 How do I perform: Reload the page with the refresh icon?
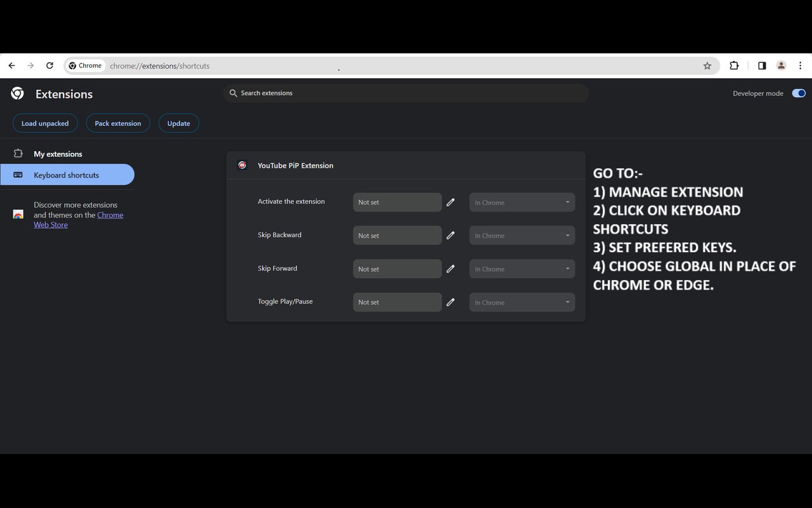tap(49, 65)
